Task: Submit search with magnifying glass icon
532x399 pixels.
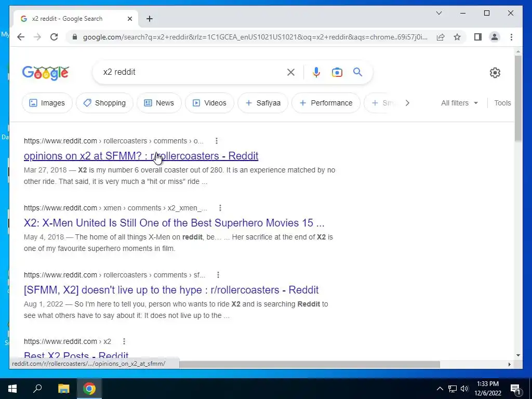Action: pyautogui.click(x=357, y=72)
